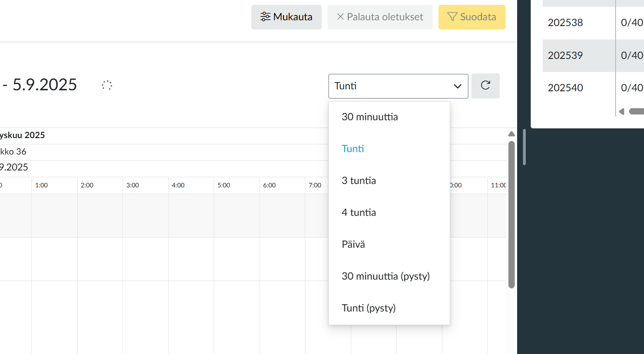Click the left arrow of panel's horizontal scrollbar

[621, 111]
